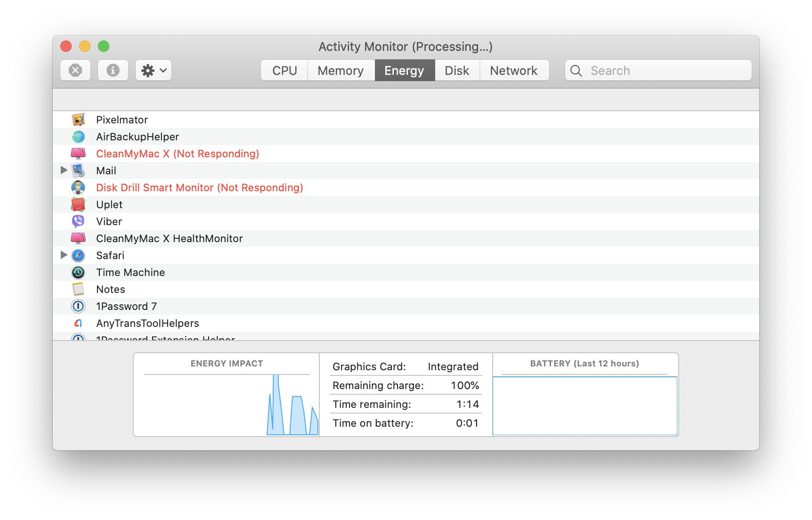Click the Viber app icon
Image resolution: width=812 pixels, height=520 pixels.
pos(78,221)
